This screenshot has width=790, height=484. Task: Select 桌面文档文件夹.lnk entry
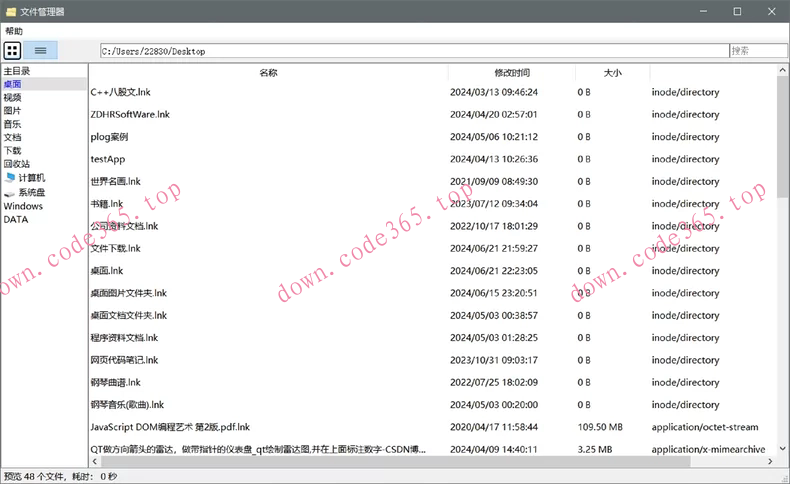(x=128, y=315)
